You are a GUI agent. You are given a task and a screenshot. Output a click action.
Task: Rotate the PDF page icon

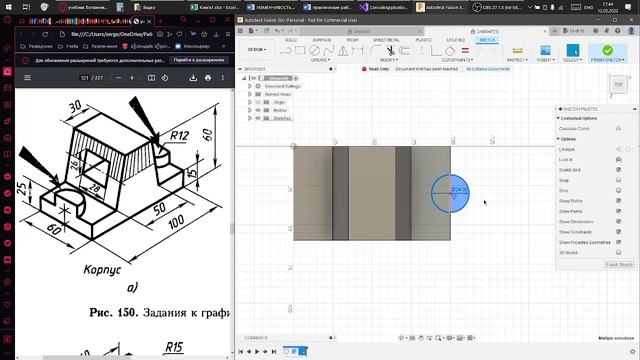point(165,78)
